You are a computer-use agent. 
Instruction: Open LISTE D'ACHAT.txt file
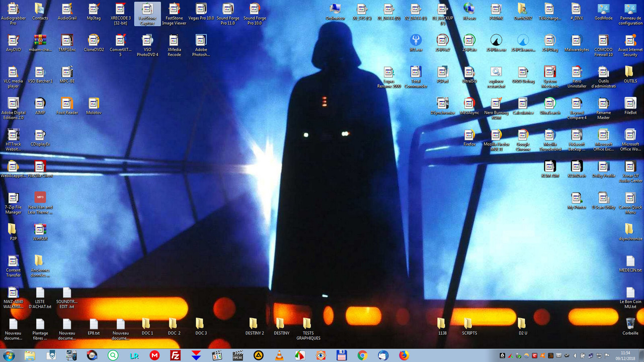coord(40,298)
